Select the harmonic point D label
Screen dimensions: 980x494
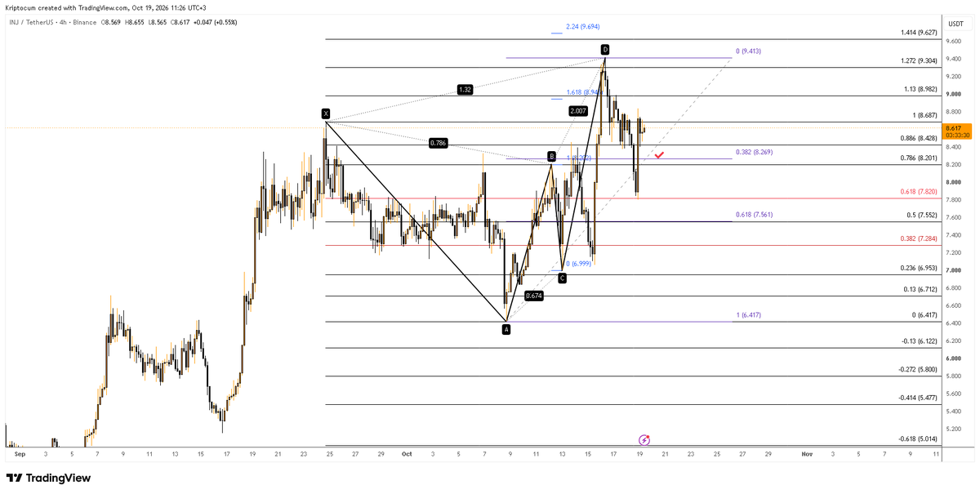(605, 50)
